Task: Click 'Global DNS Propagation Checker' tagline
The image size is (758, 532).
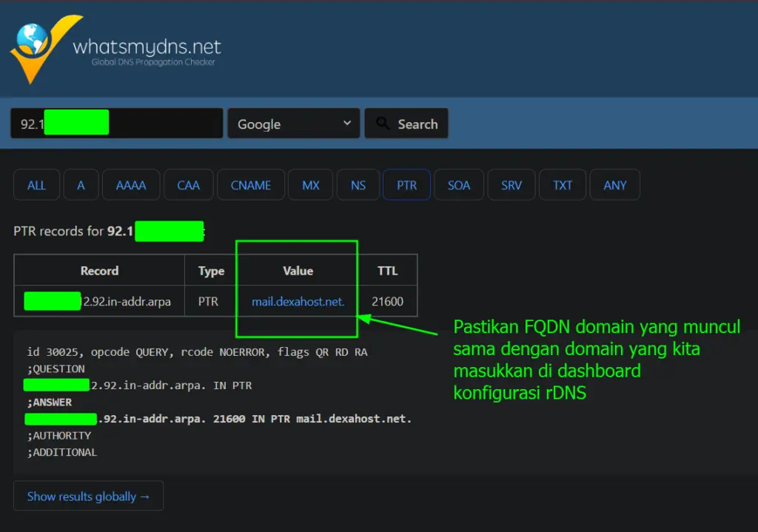Action: pyautogui.click(x=153, y=62)
